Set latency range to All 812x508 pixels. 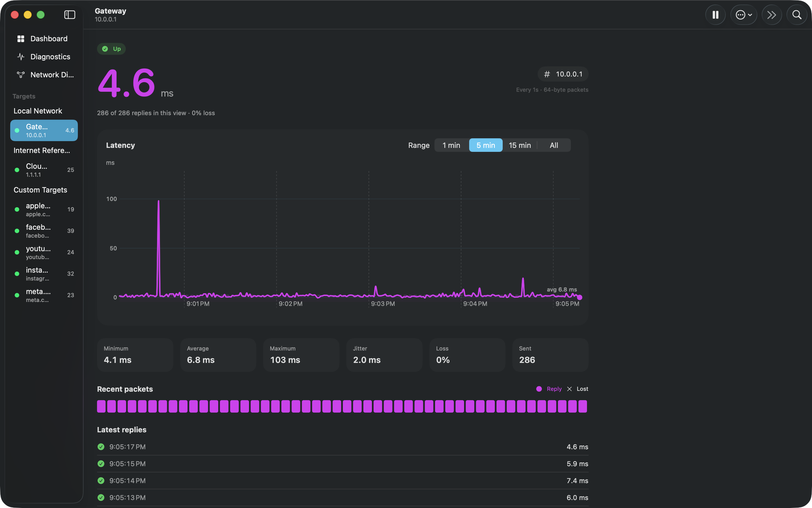(x=554, y=145)
